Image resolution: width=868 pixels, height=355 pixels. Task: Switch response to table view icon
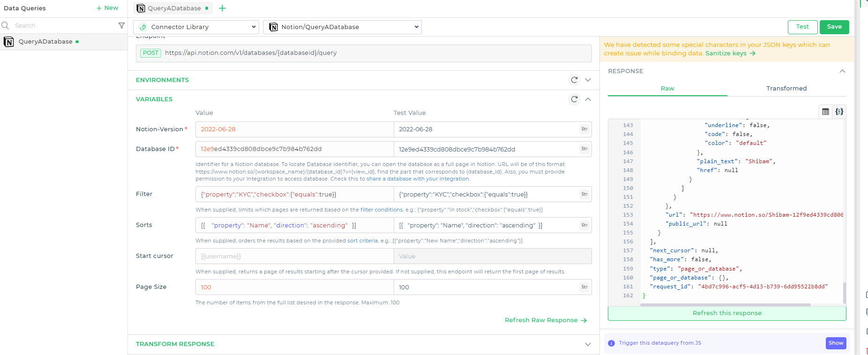(x=825, y=112)
